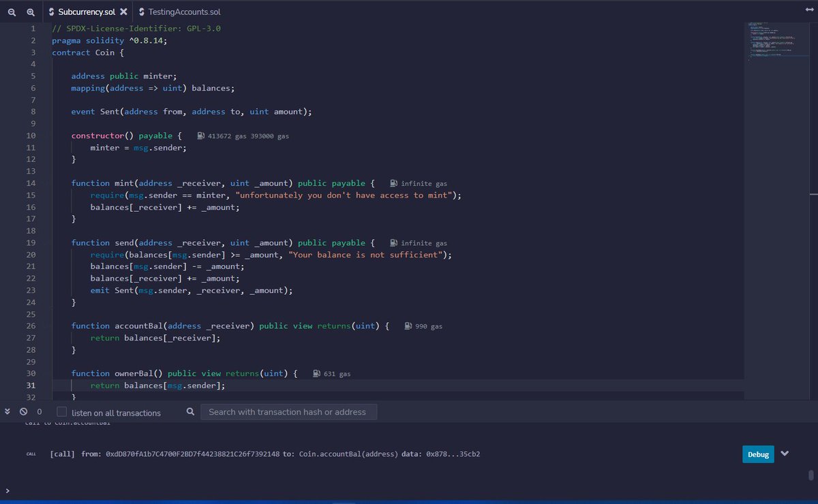
Task: Click the pending transactions count 0
Action: 40,412
